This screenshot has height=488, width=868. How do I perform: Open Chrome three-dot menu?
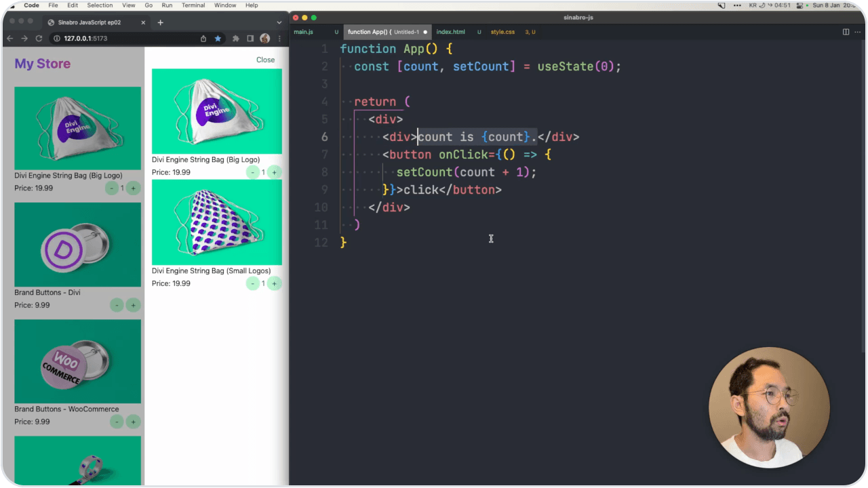tap(279, 39)
